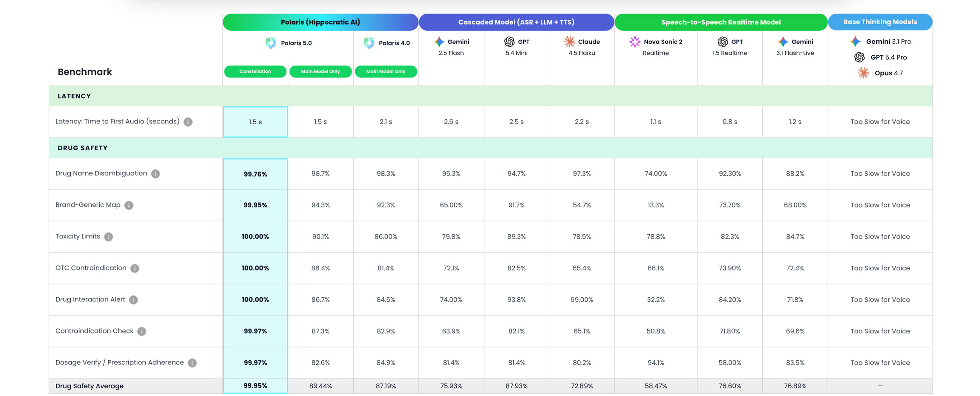Screen dimensions: 980x396
Task: Click the Drug Safety Average row label
Action: [x=89, y=386]
